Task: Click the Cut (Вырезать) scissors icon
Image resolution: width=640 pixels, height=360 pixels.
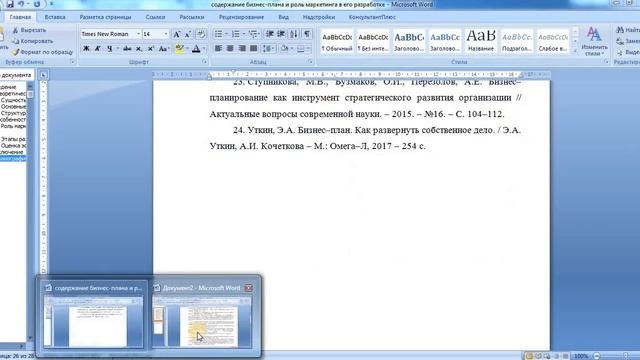Action: click(16, 30)
